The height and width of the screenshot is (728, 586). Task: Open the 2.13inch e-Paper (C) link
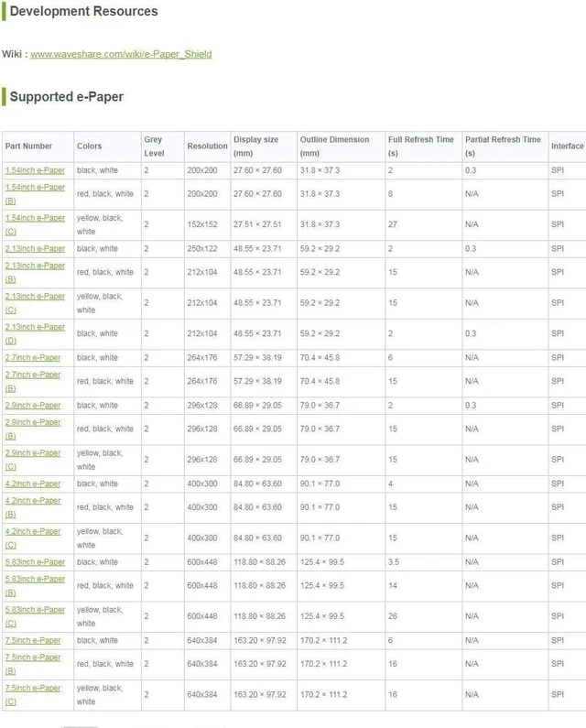(35, 303)
